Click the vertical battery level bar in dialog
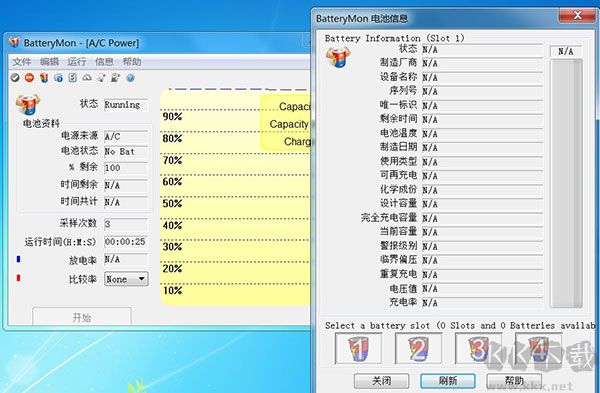Image resolution: width=600 pixels, height=393 pixels. (x=566, y=183)
